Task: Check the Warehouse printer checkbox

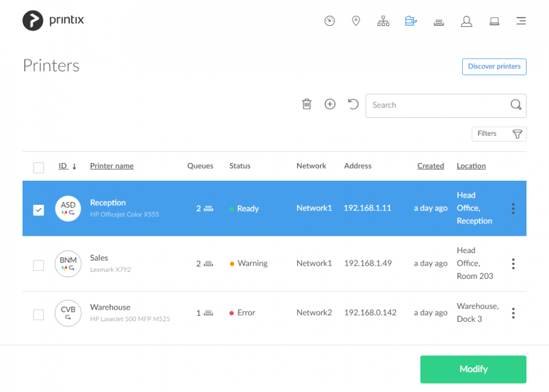Action: pyautogui.click(x=38, y=315)
